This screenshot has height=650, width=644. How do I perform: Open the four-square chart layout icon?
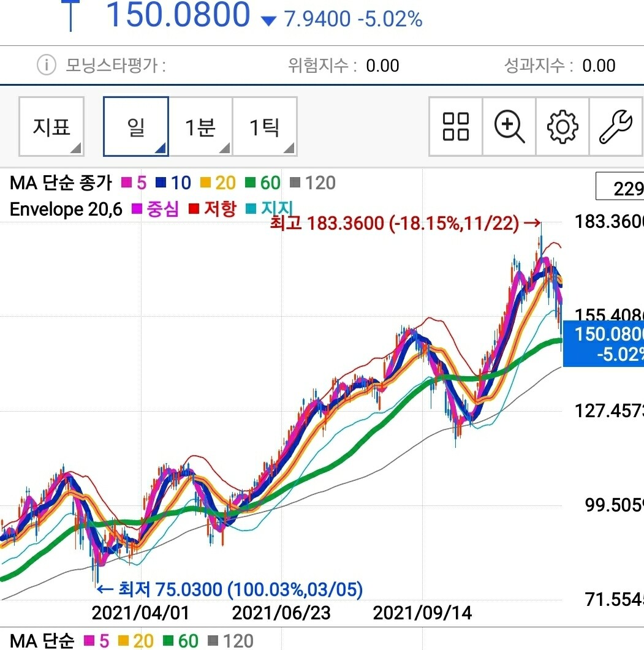click(455, 127)
